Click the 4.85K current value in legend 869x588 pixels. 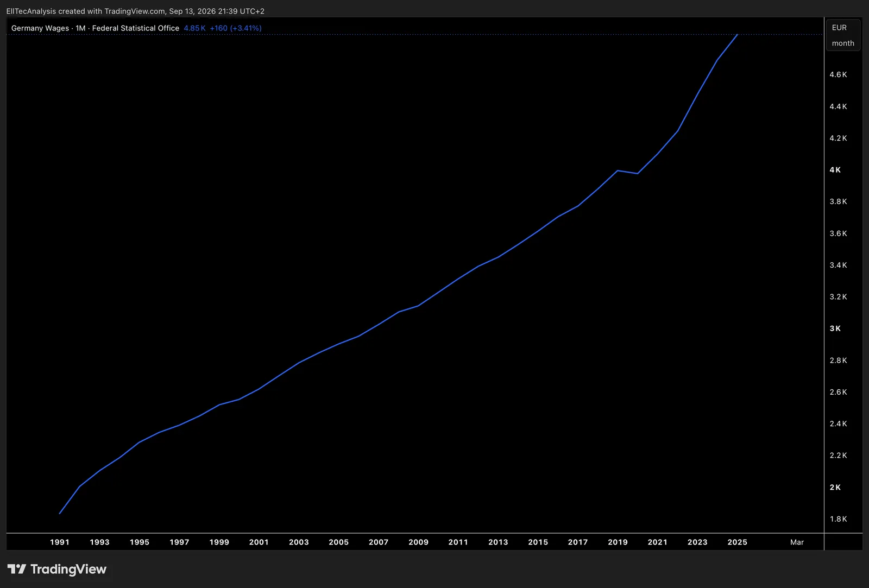coord(194,28)
